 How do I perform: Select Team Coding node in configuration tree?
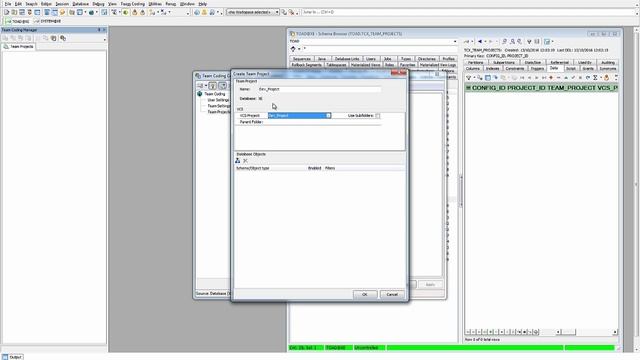pyautogui.click(x=215, y=94)
